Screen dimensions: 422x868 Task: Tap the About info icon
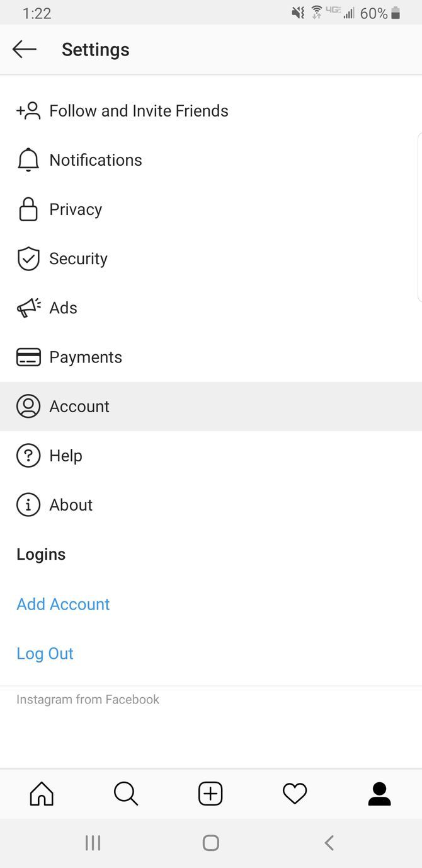click(x=28, y=505)
